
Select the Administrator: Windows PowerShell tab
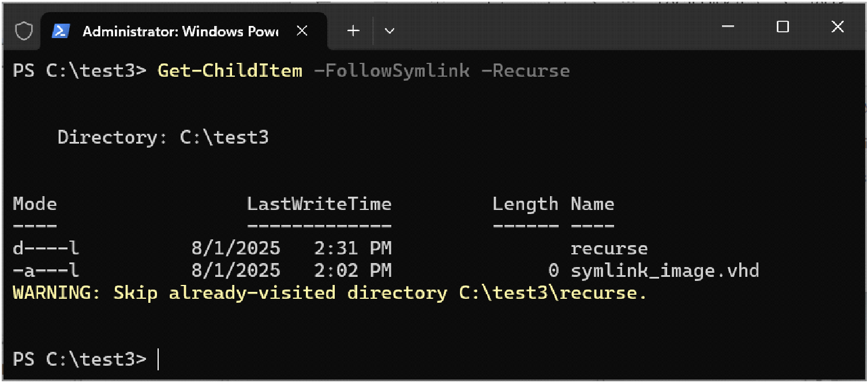click(x=179, y=31)
